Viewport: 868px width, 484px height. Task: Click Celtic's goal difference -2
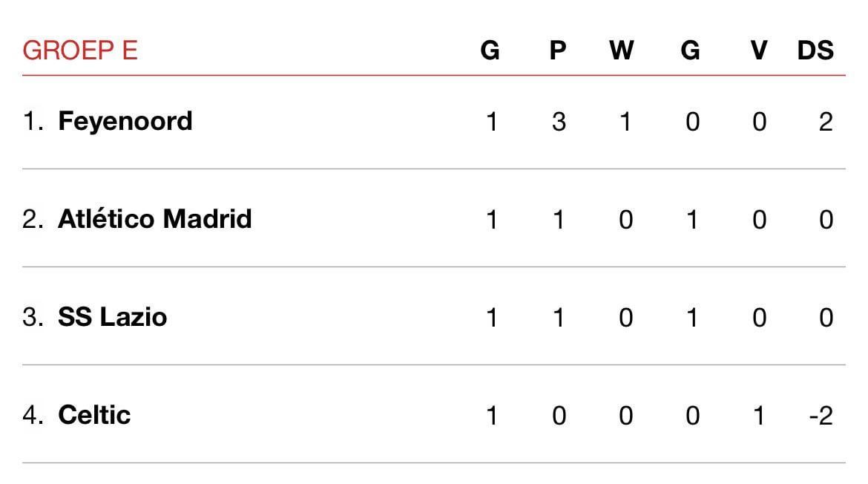pos(821,416)
